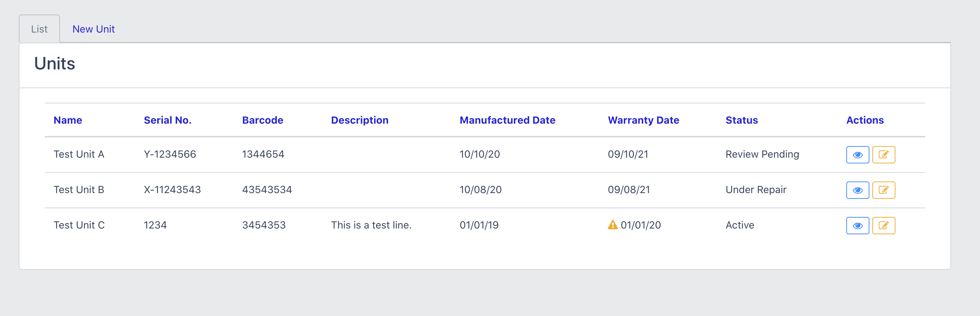Edit Test Unit B record
Viewport: 980px width, 316px height.
883,190
